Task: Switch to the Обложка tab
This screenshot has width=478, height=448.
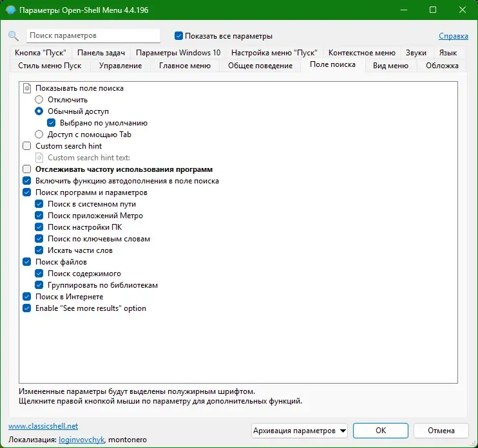Action: (442, 66)
